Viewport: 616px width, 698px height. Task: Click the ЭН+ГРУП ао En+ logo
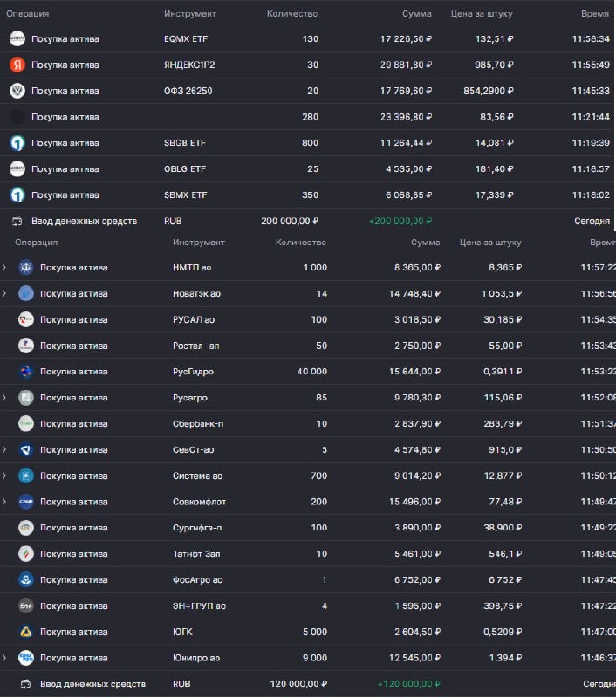tap(26, 606)
